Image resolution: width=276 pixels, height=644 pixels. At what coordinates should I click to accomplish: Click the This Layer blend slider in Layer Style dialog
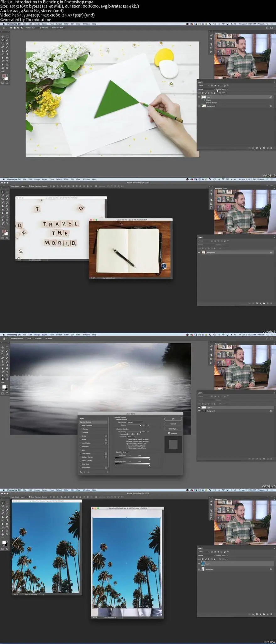pyautogui.click(x=132, y=458)
